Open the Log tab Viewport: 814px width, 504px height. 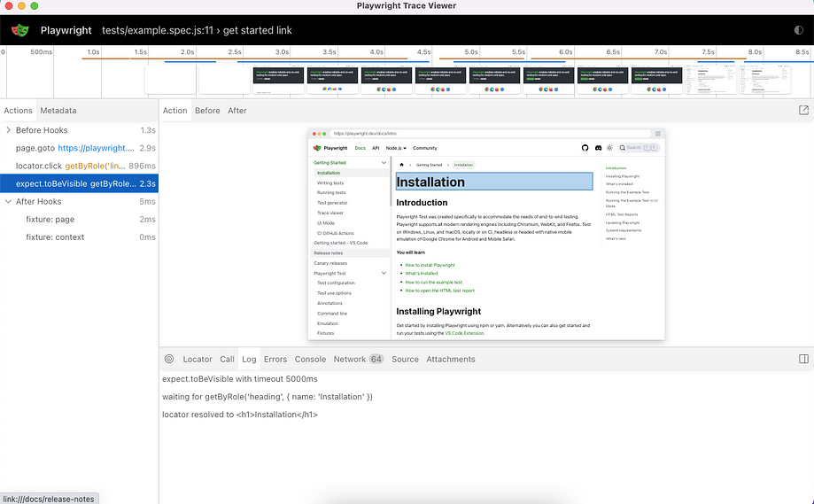[249, 360]
